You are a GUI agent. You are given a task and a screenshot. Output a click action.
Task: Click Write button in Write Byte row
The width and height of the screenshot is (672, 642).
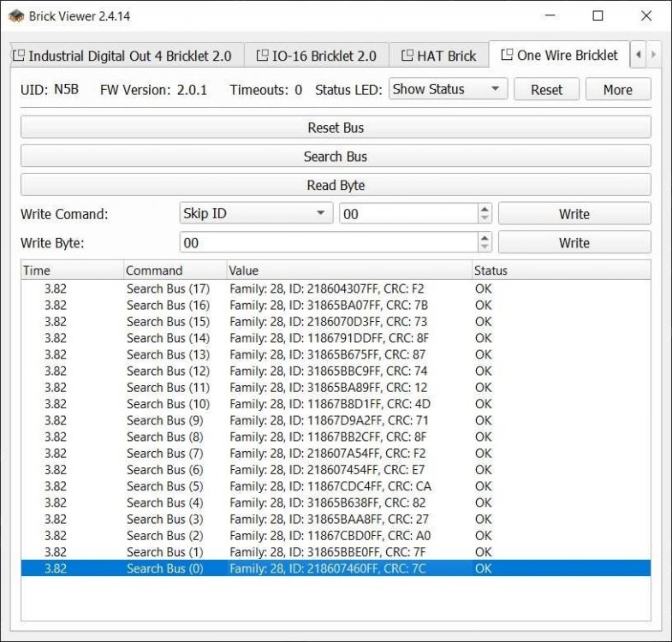pos(574,242)
